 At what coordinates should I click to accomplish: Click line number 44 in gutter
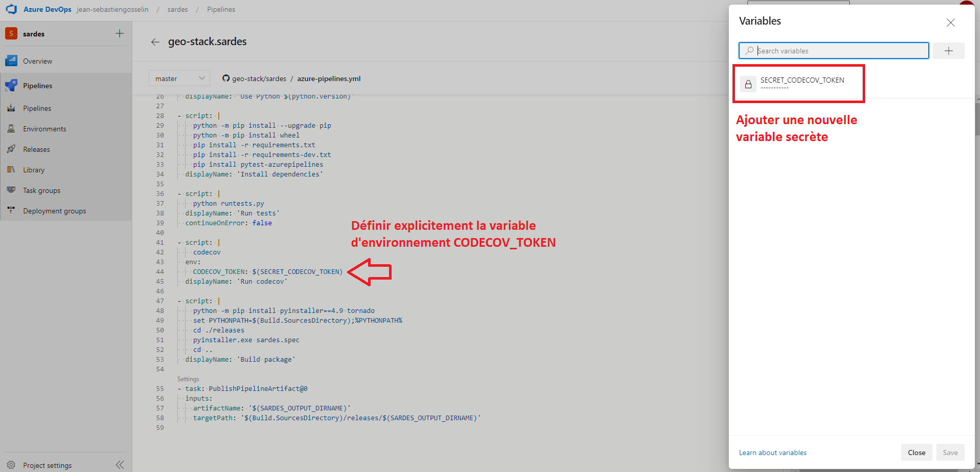(x=160, y=272)
